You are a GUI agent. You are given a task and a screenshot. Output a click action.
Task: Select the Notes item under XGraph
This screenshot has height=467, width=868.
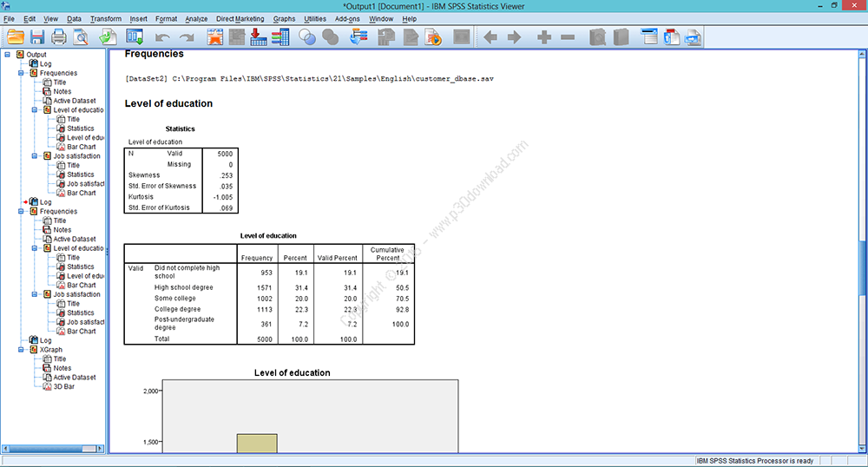point(62,368)
